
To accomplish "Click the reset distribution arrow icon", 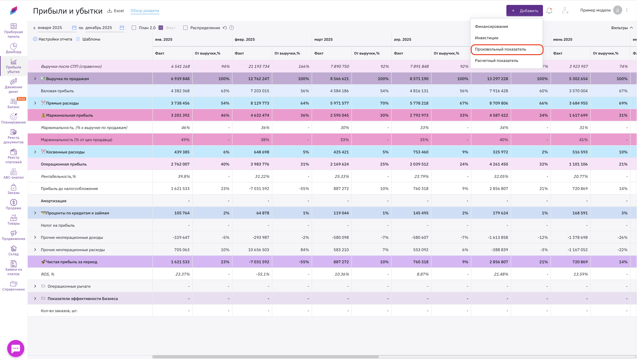I will point(225,28).
